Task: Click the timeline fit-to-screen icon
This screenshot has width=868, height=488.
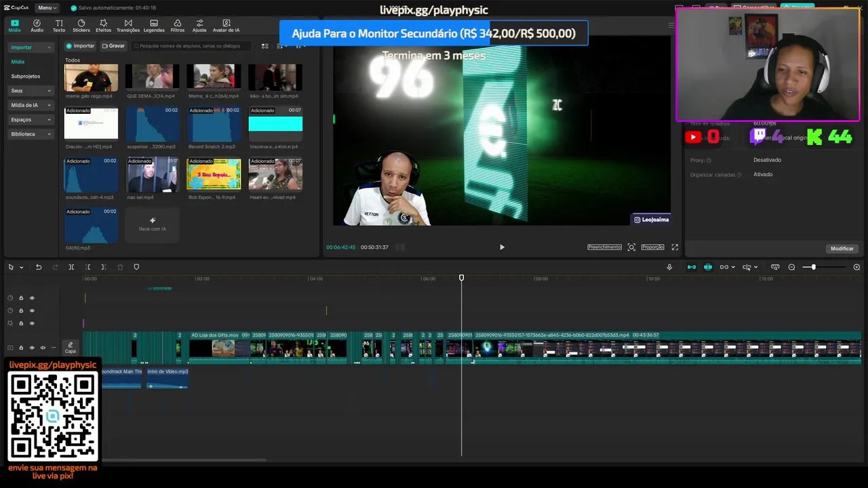Action: tap(775, 267)
